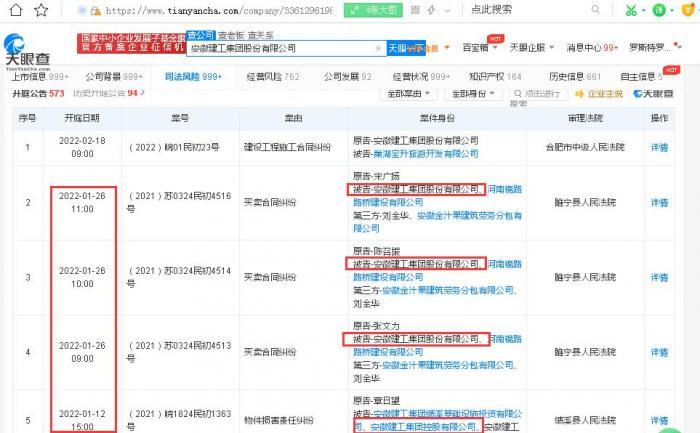Select date 2022-02-18 09:00 cell
This screenshot has height=433, width=700.
82,147
